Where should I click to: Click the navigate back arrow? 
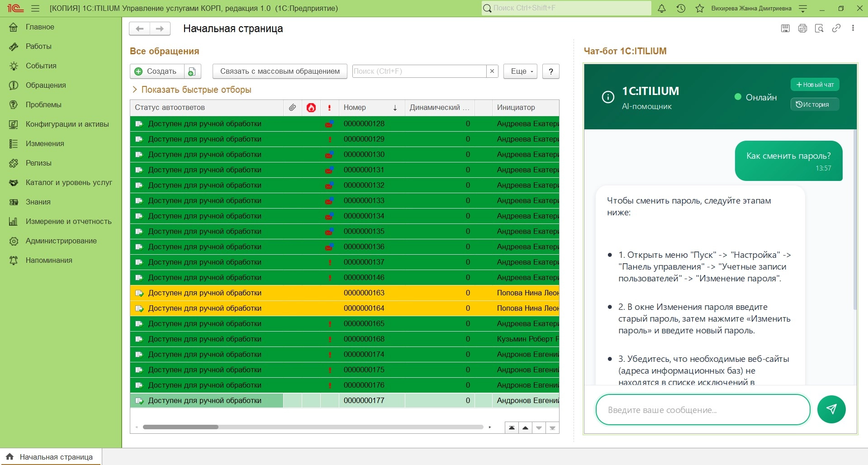pos(140,28)
